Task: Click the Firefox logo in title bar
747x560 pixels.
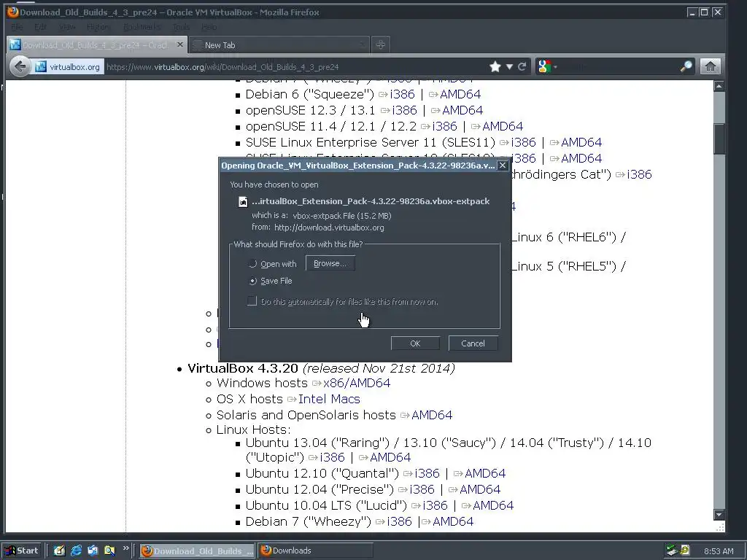Action: (x=13, y=12)
